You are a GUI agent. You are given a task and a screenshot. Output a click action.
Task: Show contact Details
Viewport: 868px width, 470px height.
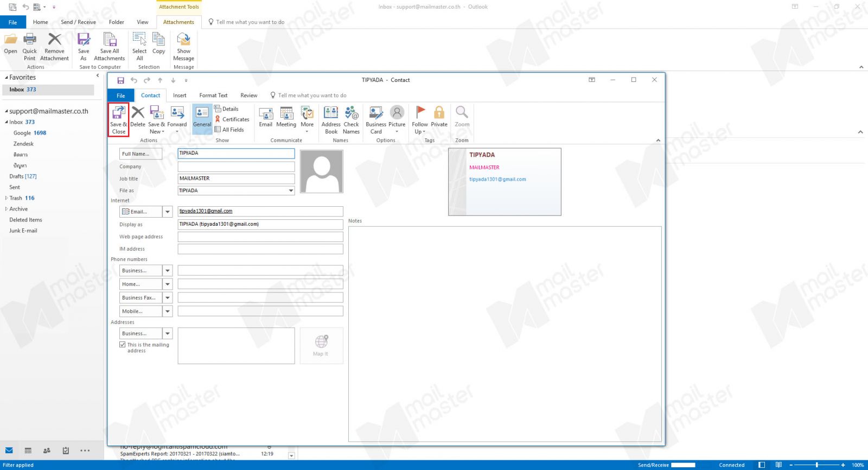[x=226, y=109]
